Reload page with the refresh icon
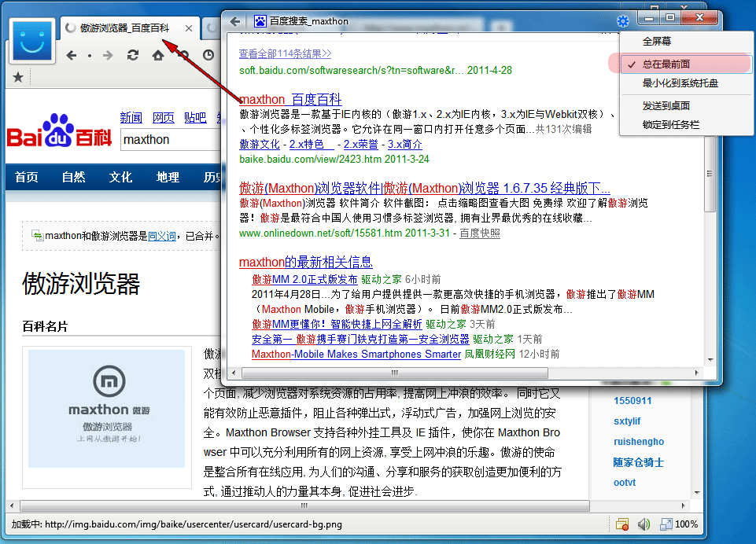 133,55
